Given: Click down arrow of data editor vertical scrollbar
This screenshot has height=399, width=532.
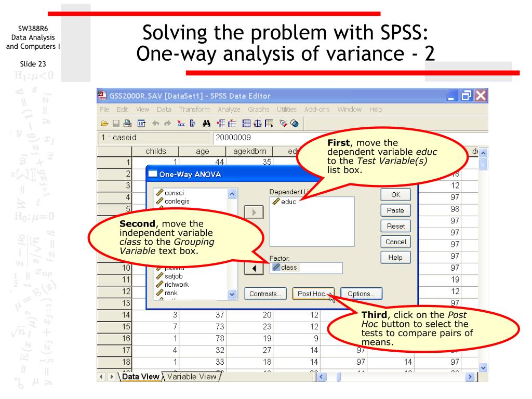Looking at the screenshot, I should click(x=483, y=367).
